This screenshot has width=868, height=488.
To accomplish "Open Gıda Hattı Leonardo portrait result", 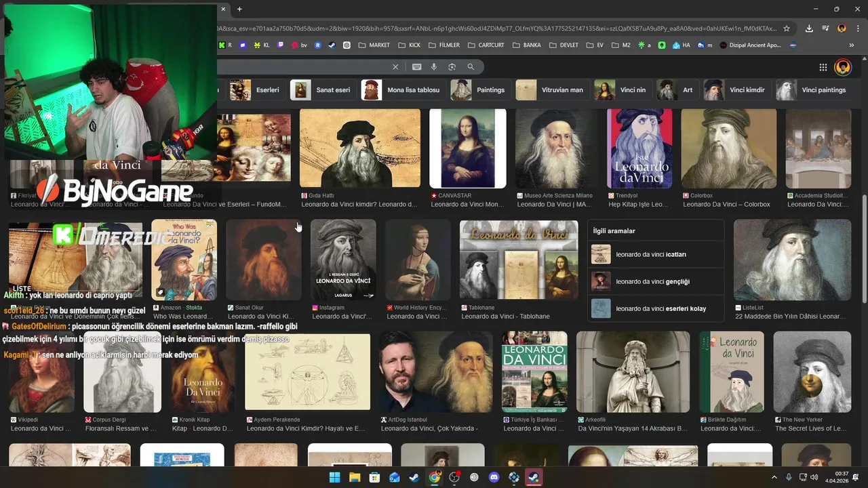I will pyautogui.click(x=360, y=148).
